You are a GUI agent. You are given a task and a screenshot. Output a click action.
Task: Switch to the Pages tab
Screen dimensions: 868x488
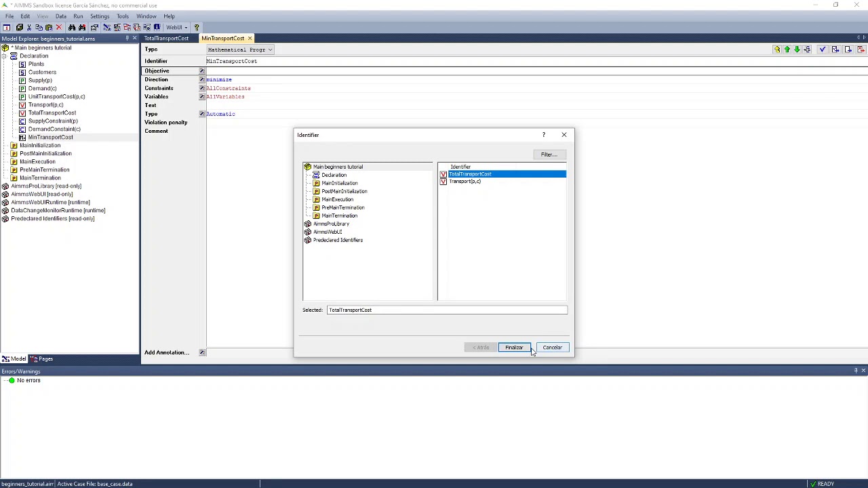click(42, 359)
